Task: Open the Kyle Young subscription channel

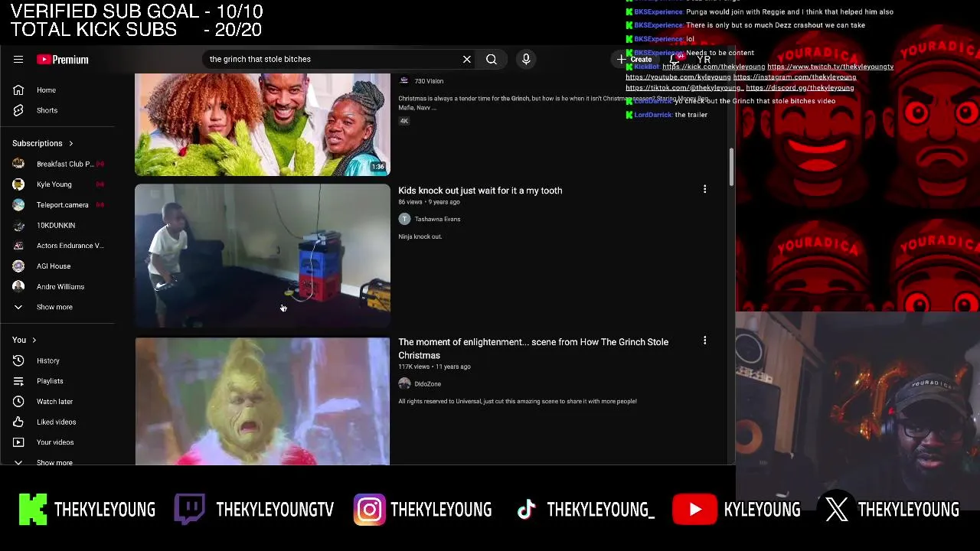Action: [57, 184]
